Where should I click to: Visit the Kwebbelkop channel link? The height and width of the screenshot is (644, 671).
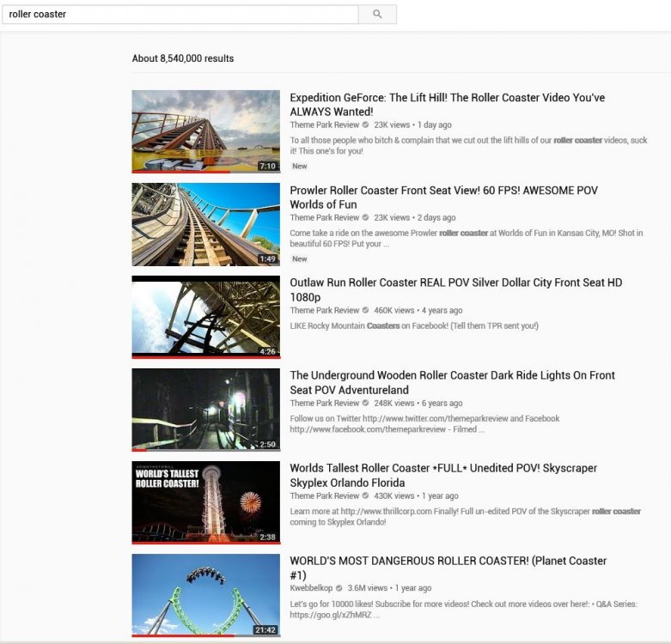pyautogui.click(x=311, y=588)
